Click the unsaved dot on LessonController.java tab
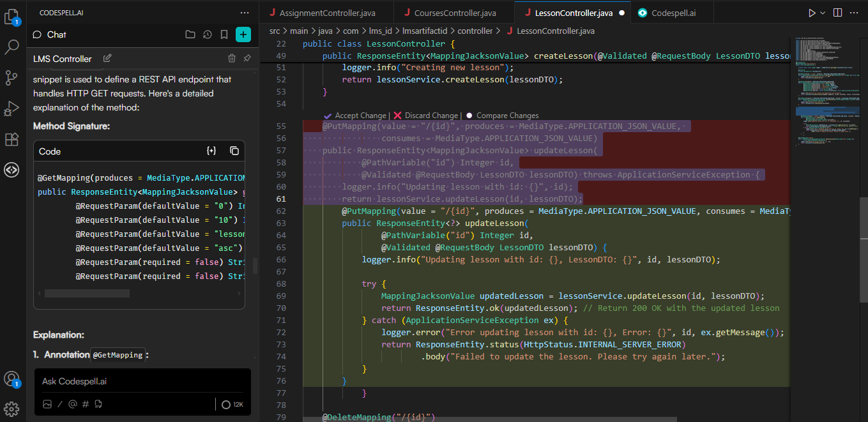This screenshot has width=868, height=422. [621, 13]
